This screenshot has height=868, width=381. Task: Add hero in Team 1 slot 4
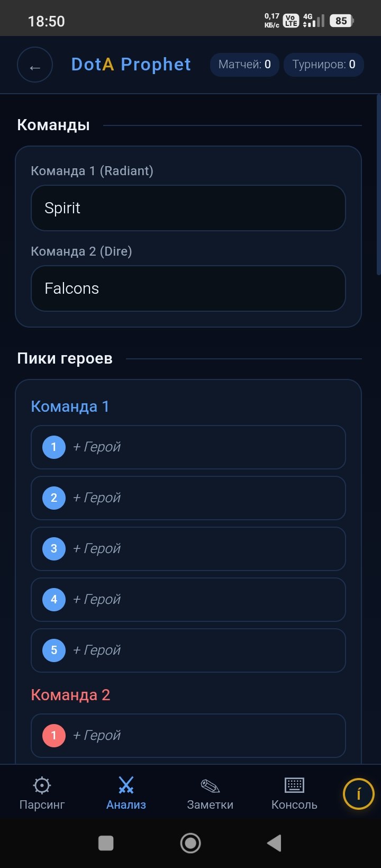[188, 600]
